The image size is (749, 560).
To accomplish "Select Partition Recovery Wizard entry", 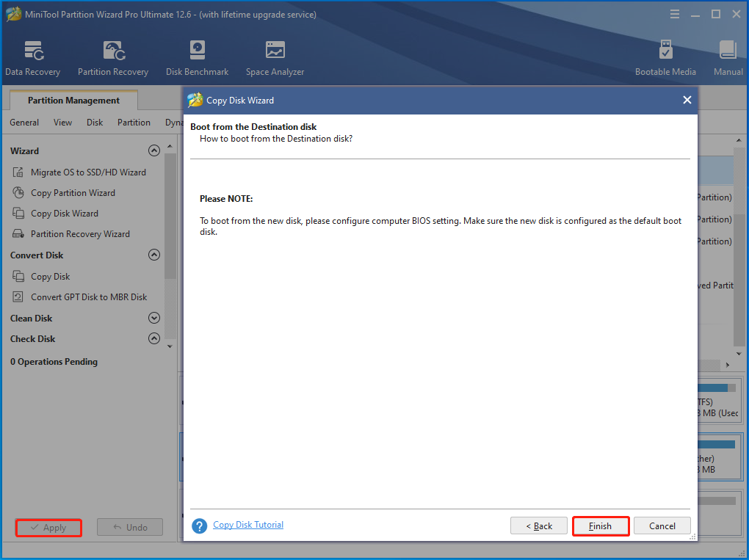I will click(x=80, y=234).
